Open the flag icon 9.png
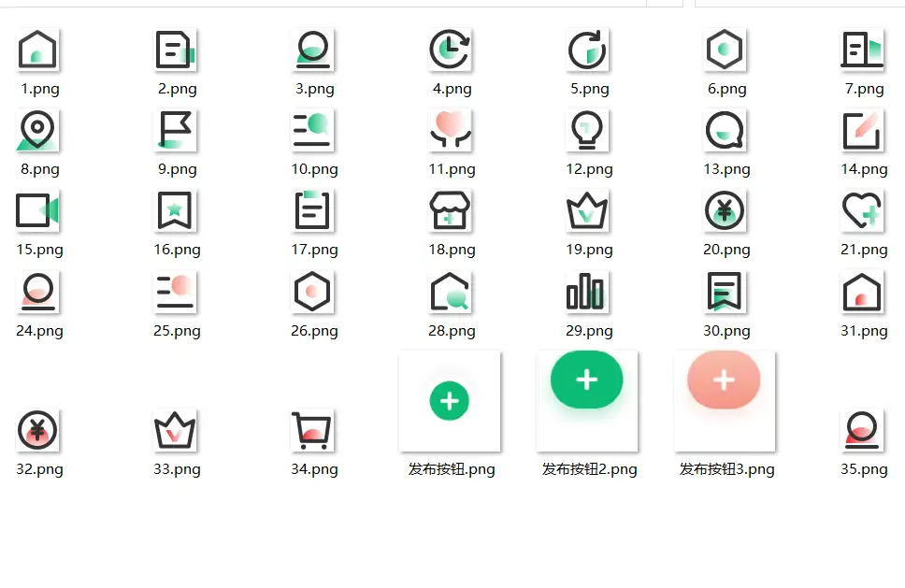Viewport: 905px width, 588px height. (175, 130)
